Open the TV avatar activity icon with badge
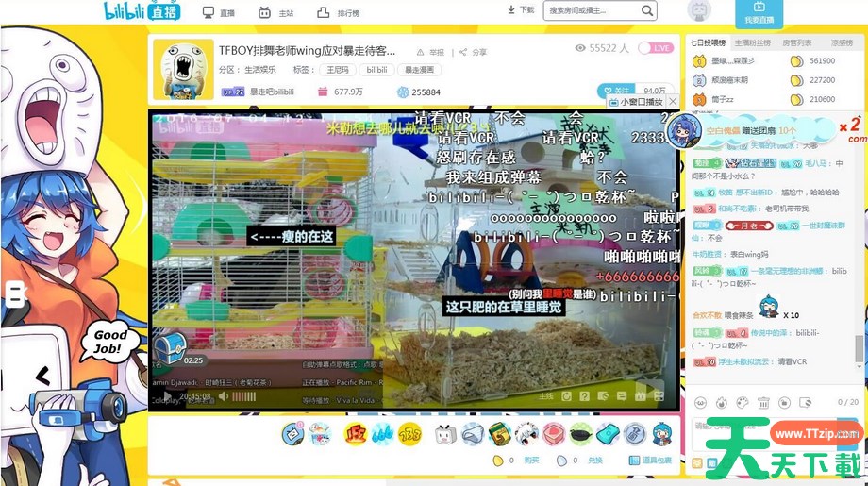 [292, 434]
